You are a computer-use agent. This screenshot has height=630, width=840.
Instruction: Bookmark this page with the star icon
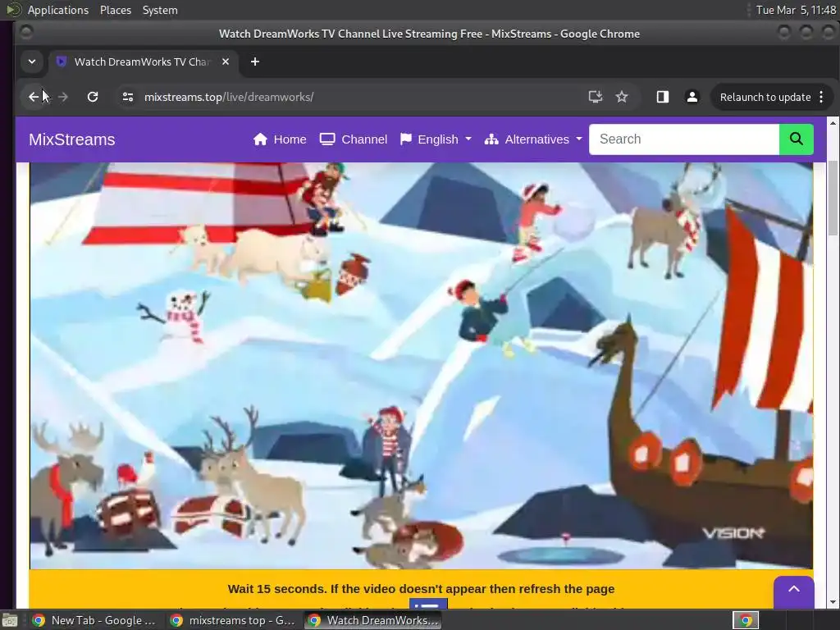[x=622, y=97]
